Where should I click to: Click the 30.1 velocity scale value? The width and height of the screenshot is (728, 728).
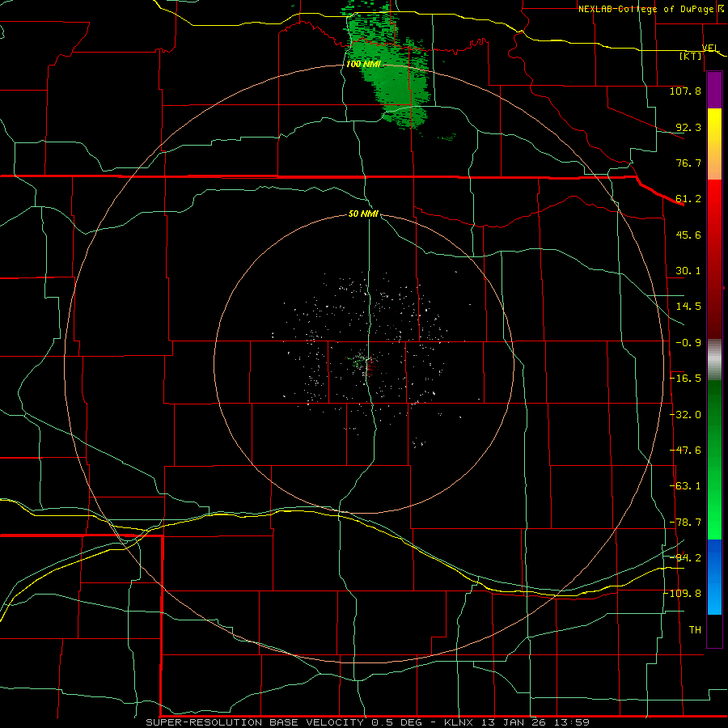(x=688, y=271)
